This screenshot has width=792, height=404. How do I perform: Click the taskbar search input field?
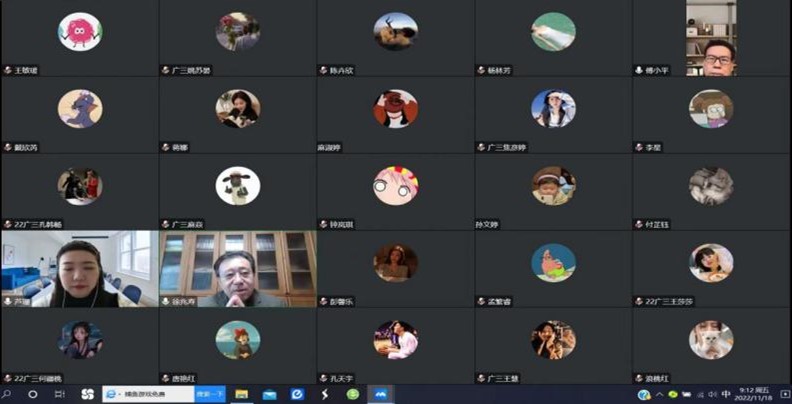(148, 395)
